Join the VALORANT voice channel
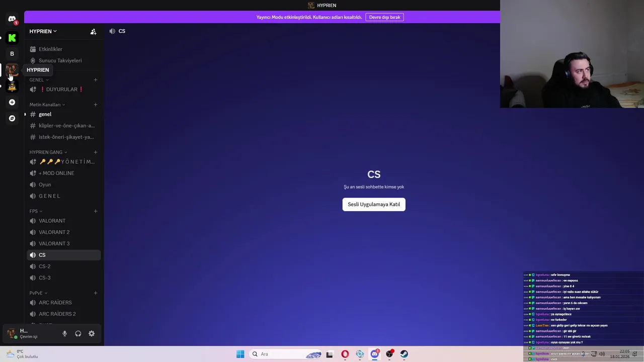The image size is (644, 362). pos(64,221)
